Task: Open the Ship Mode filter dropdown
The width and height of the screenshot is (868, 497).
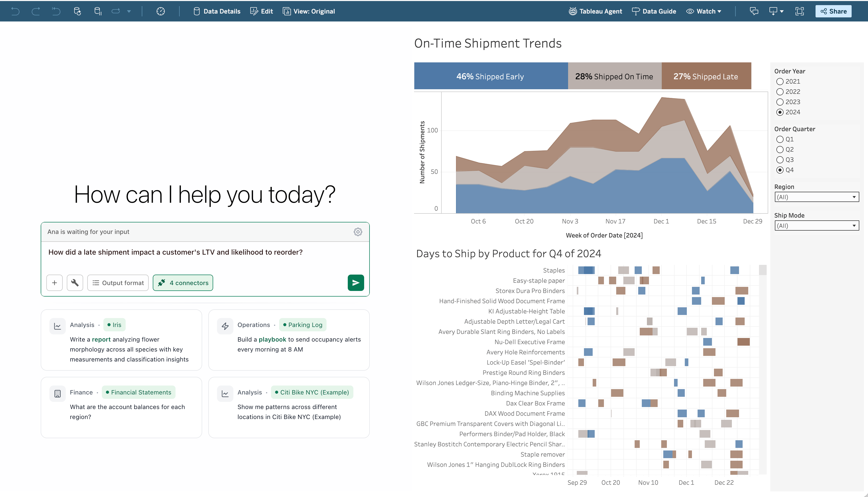Action: pyautogui.click(x=816, y=226)
